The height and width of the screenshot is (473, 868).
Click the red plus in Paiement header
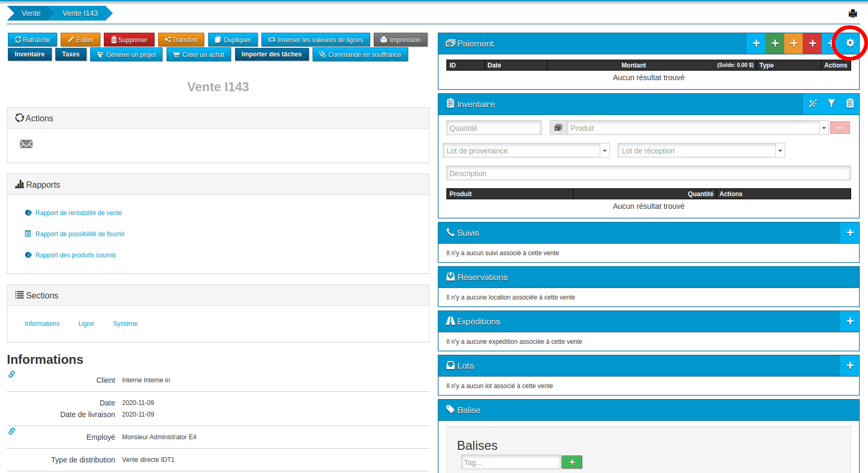tap(812, 43)
